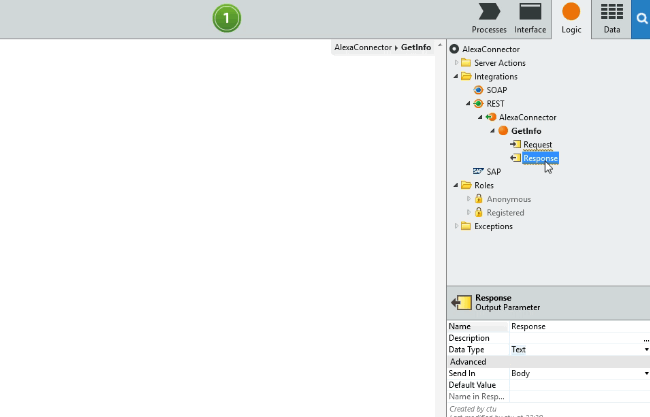
Task: Open the Description ellipsis editor button
Action: [646, 339]
